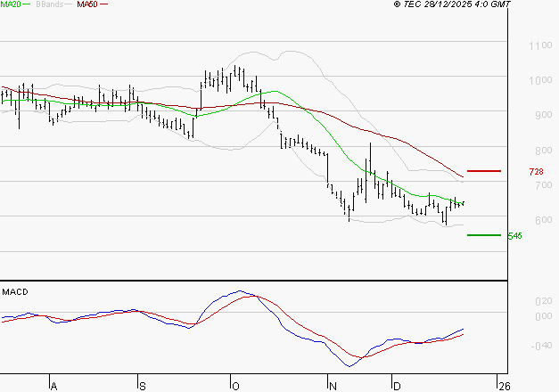Click the MACD panel title
Screen dimensions: 559x392
click(x=14, y=291)
